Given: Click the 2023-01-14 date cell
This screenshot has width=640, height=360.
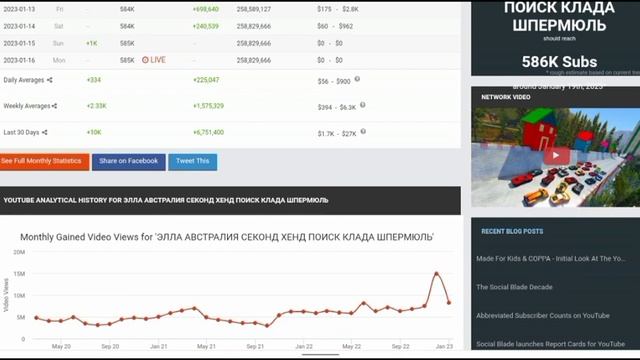Looking at the screenshot, I should (19, 26).
